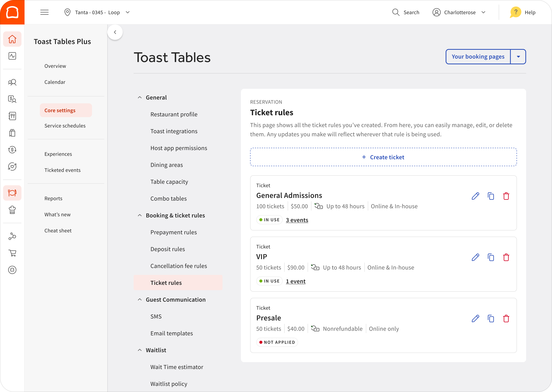
Task: Open the 3 events link for General Admissions
Action: pos(297,220)
